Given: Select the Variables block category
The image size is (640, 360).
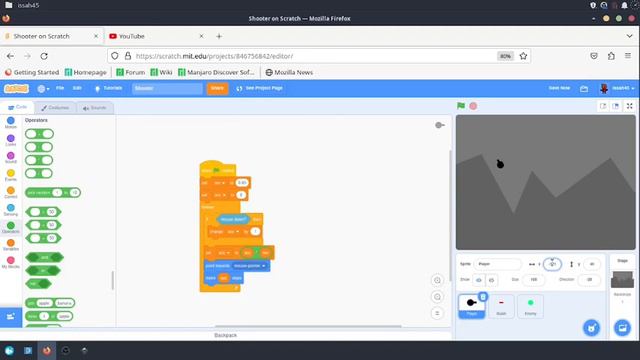Looking at the screenshot, I should click(11, 245).
